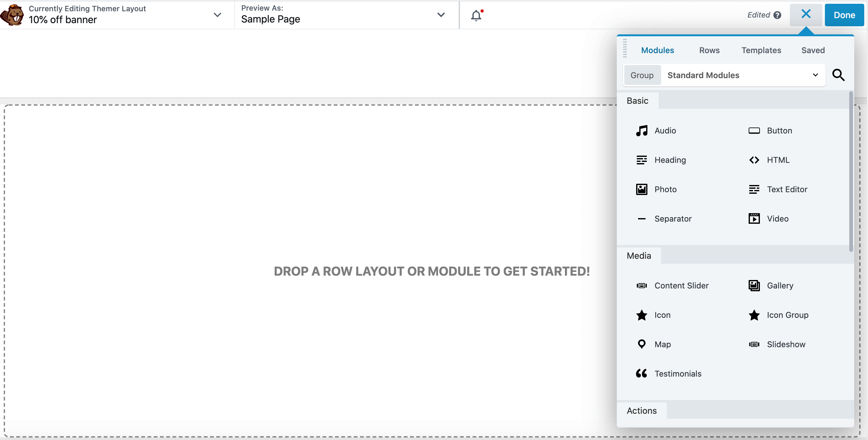Image resolution: width=868 pixels, height=440 pixels.
Task: Click the Beaver Builder logo
Action: tap(12, 15)
